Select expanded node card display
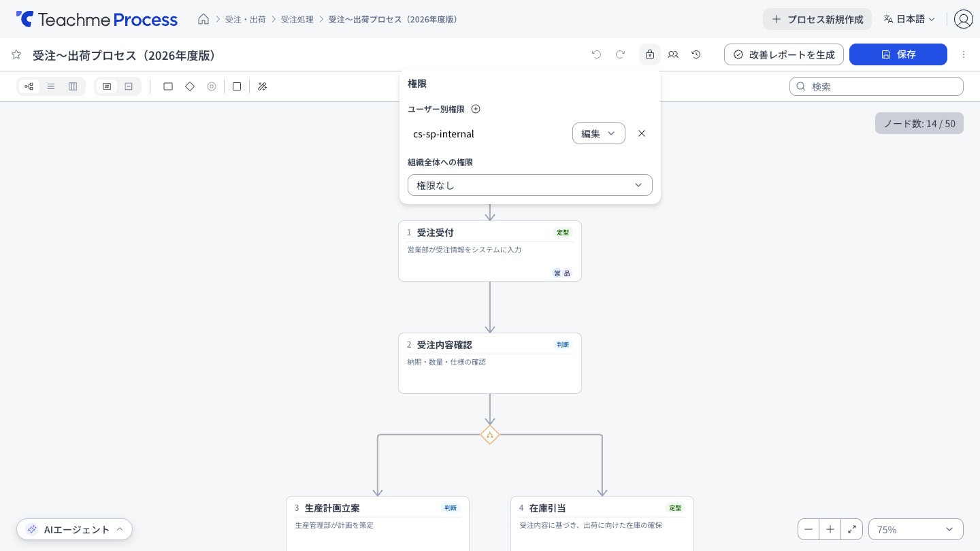Image resolution: width=980 pixels, height=551 pixels. click(x=107, y=86)
